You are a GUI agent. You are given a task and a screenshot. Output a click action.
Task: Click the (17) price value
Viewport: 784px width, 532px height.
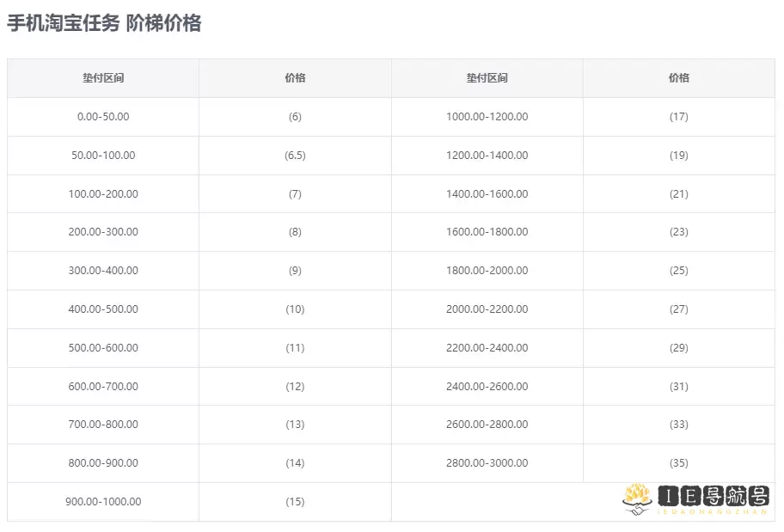coord(678,117)
